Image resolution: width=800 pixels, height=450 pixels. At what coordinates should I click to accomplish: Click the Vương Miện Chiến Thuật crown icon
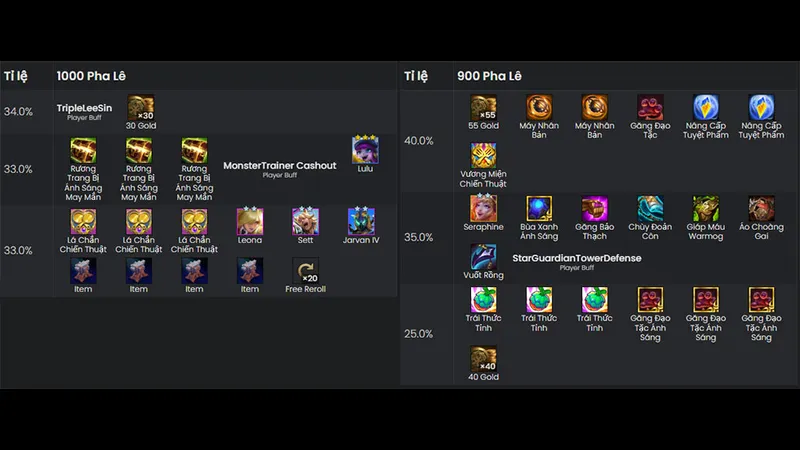coord(483,156)
